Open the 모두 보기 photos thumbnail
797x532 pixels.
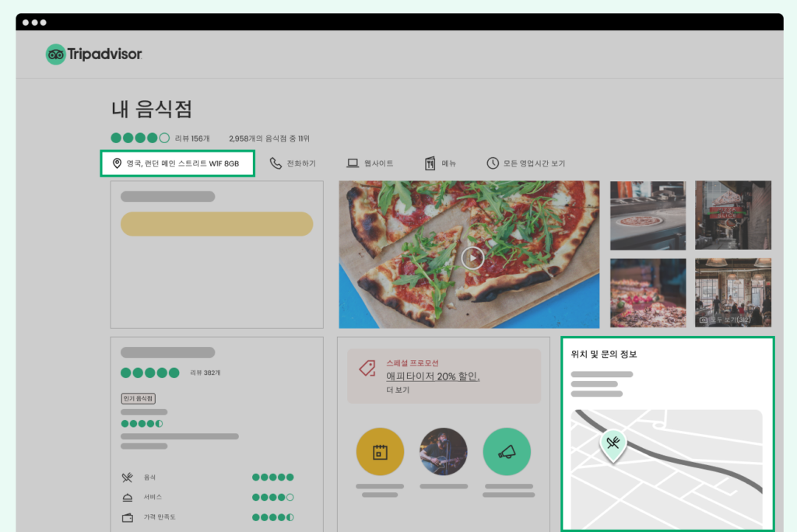pos(733,292)
